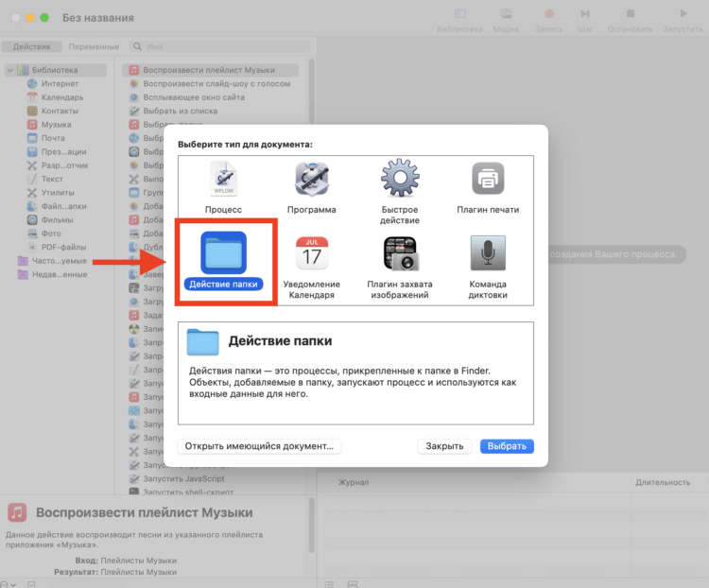This screenshot has height=588, width=709.
Task: Click the Выбрать button
Action: click(x=507, y=446)
